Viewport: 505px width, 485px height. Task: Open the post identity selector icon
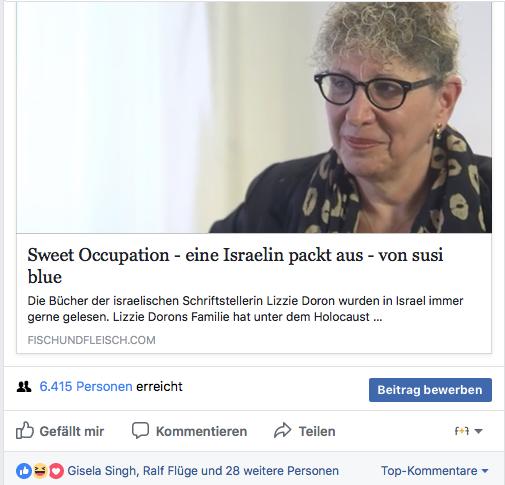pyautogui.click(x=469, y=431)
